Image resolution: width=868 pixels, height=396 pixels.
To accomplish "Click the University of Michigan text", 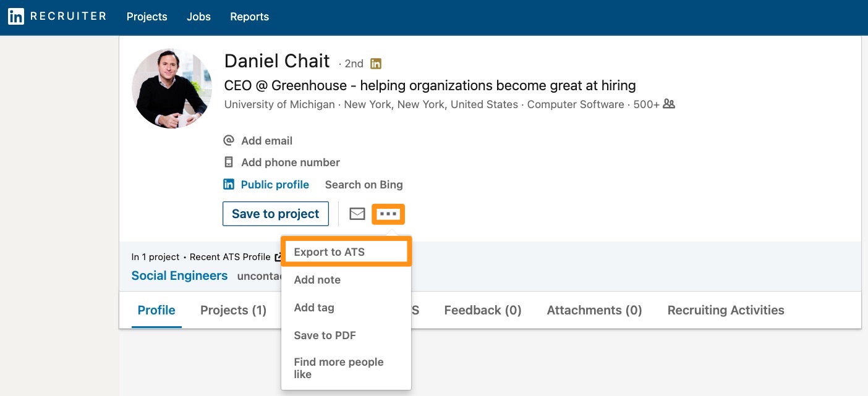I will click(279, 104).
